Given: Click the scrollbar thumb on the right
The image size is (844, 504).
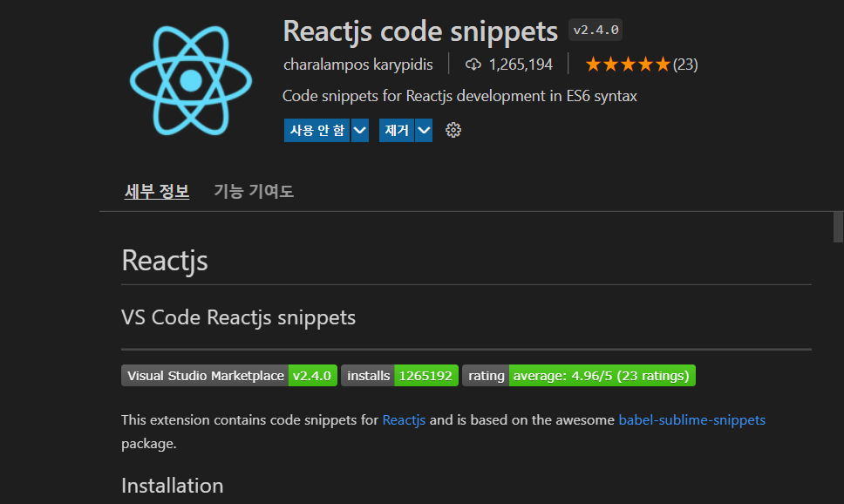Looking at the screenshot, I should [x=838, y=228].
